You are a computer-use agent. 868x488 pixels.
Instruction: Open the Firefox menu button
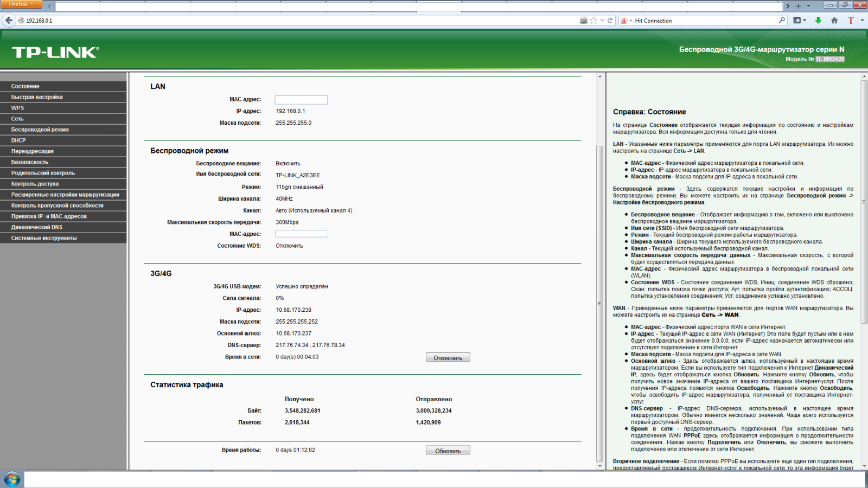point(21,4)
